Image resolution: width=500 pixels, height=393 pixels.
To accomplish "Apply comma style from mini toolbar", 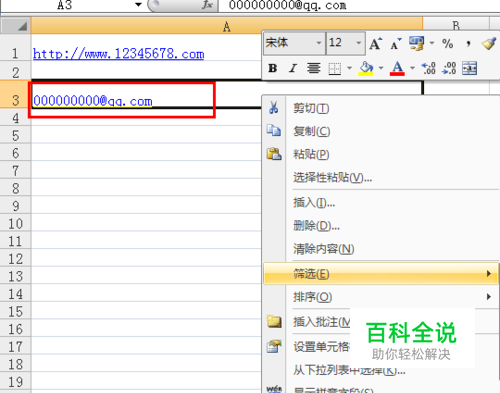I will pyautogui.click(x=468, y=44).
